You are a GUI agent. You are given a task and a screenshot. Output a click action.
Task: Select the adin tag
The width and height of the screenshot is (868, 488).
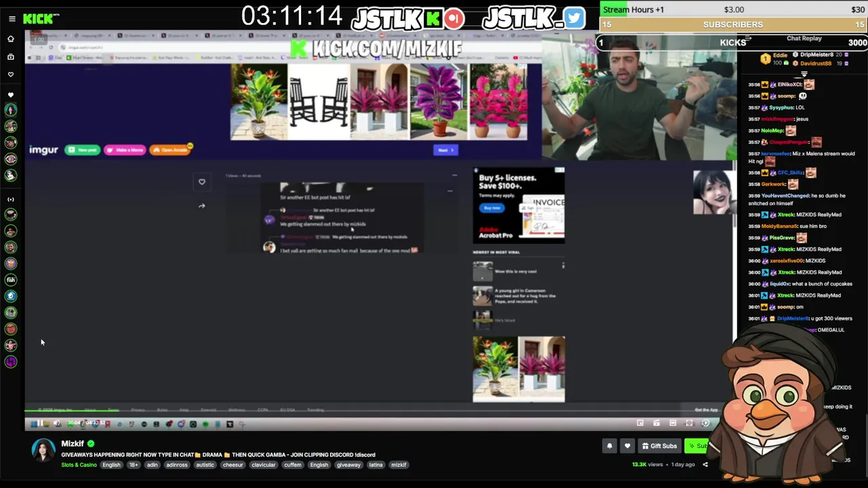[152, 465]
